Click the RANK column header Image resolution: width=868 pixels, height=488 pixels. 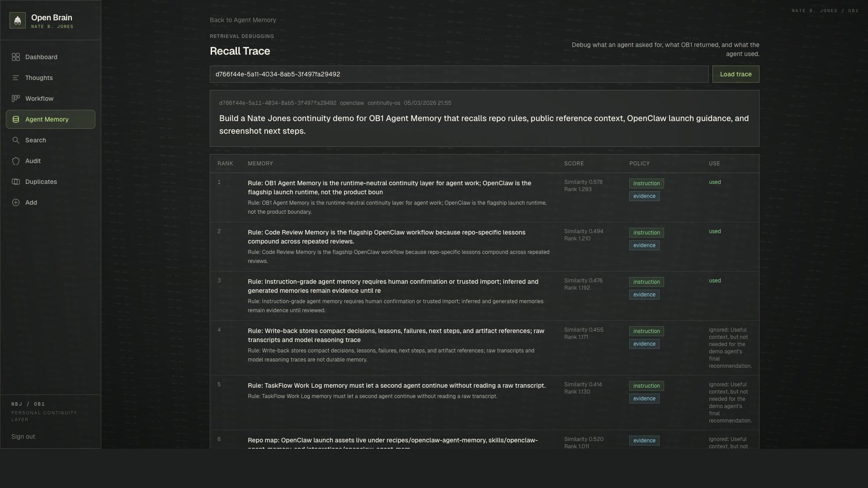click(x=225, y=164)
